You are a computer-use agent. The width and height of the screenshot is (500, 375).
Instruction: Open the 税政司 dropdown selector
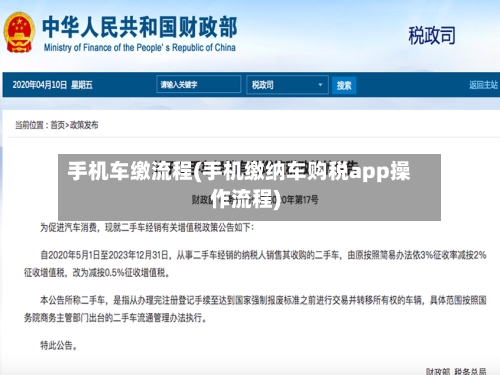287,85
